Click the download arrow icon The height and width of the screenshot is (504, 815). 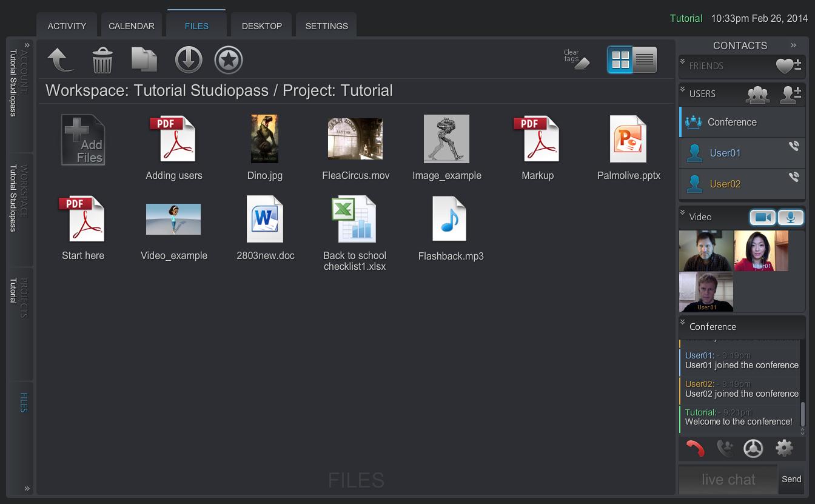[188, 60]
